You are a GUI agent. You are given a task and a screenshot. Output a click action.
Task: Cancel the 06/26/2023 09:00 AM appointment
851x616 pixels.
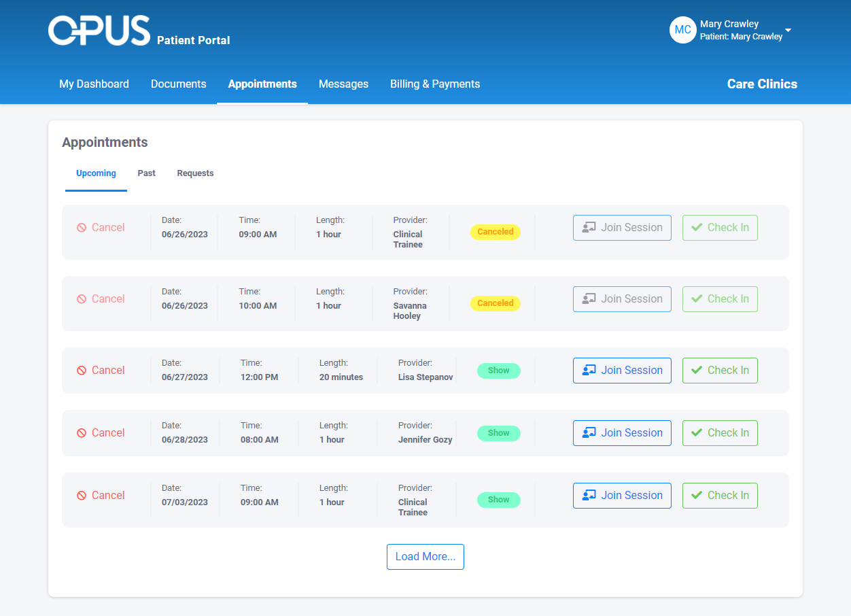[101, 228]
